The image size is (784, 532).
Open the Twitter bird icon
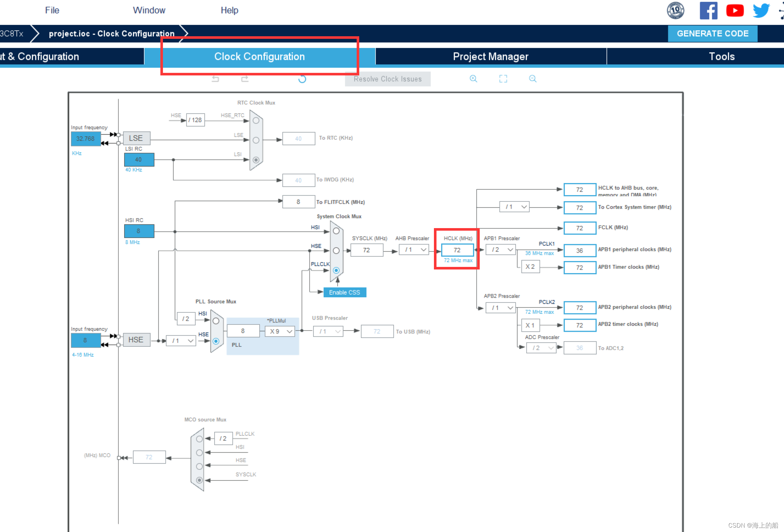(x=761, y=11)
